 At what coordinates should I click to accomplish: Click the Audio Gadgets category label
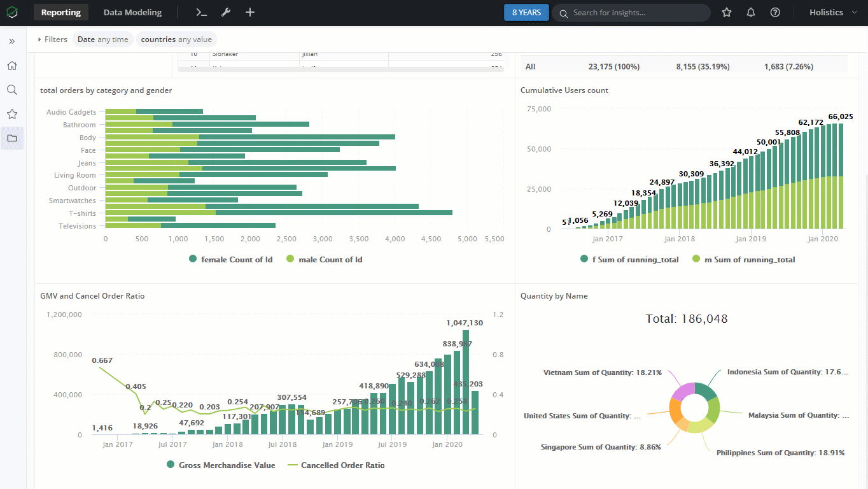click(x=71, y=112)
